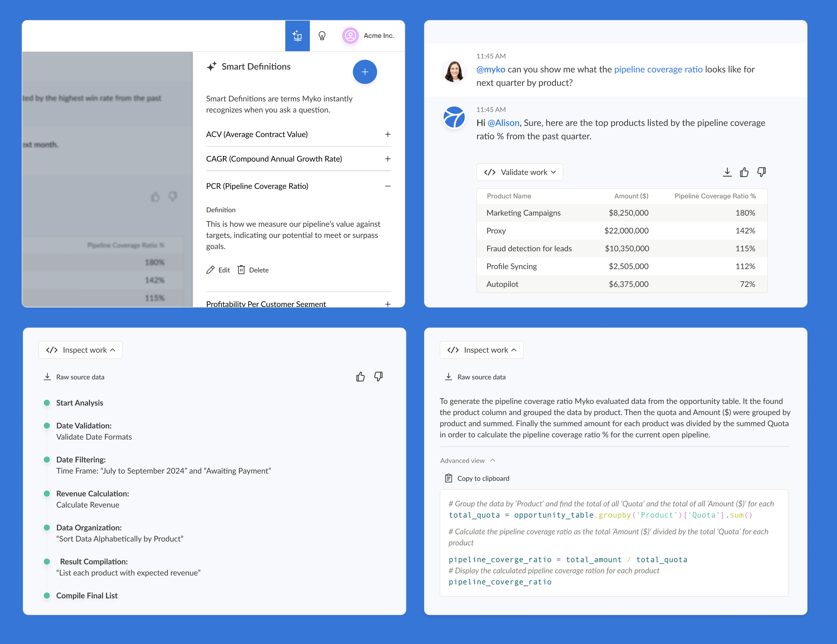
Task: Thumbs up the Myko chat response
Action: tap(744, 172)
